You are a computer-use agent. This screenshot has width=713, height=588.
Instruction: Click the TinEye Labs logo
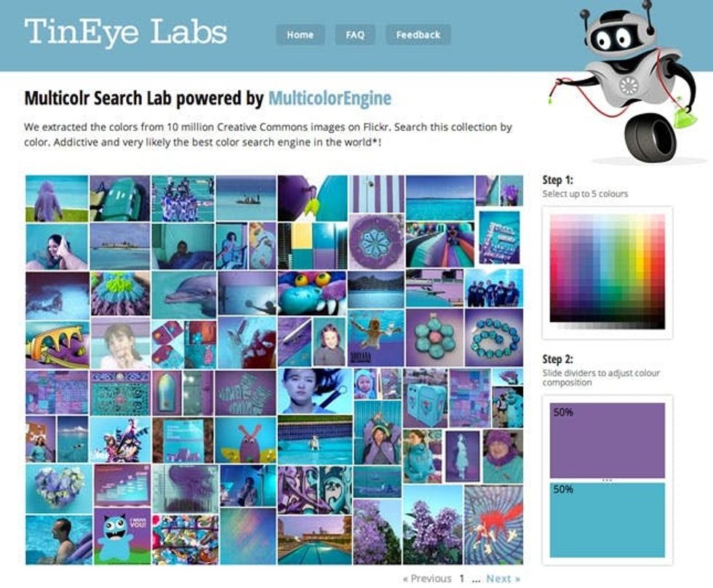coord(125,32)
